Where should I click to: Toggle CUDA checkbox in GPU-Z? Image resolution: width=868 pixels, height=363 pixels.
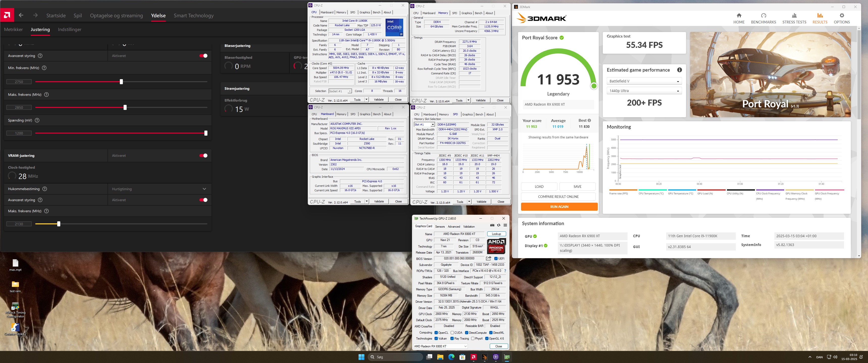[452, 333]
